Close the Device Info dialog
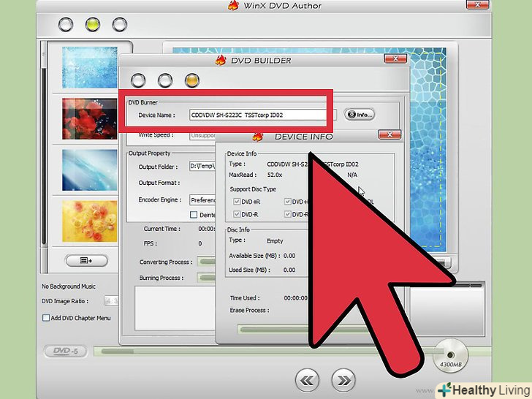 click(x=389, y=134)
